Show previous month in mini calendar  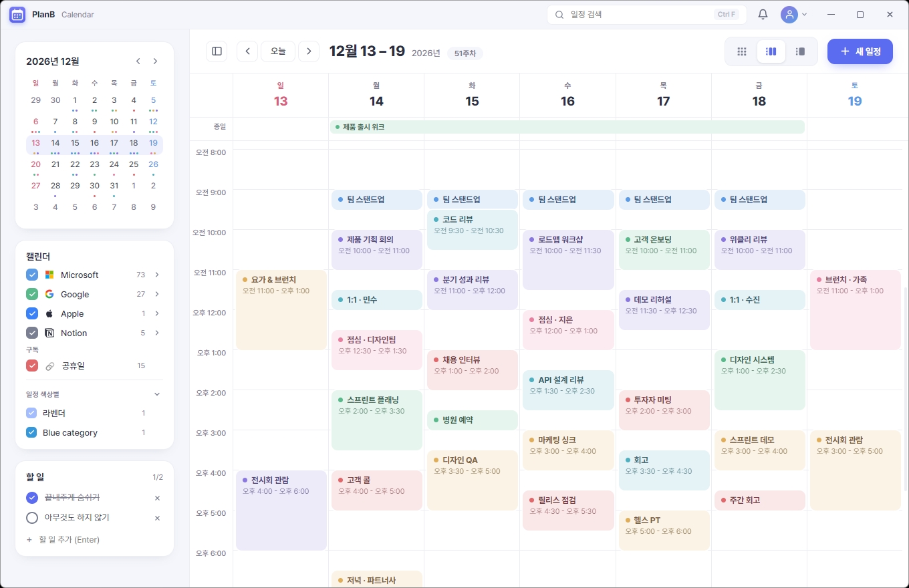[138, 61]
